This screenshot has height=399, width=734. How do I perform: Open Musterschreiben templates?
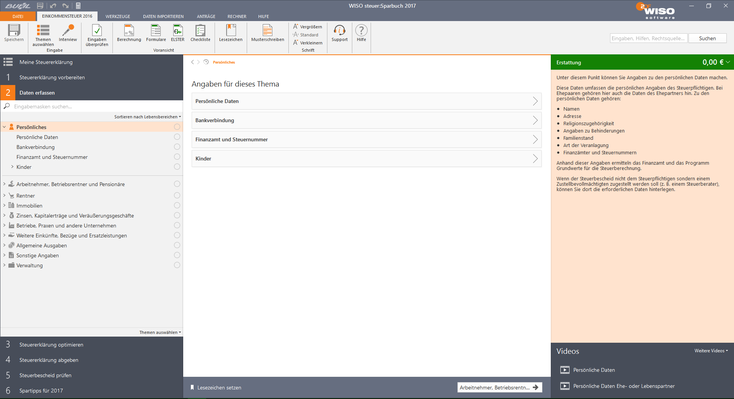point(267,33)
